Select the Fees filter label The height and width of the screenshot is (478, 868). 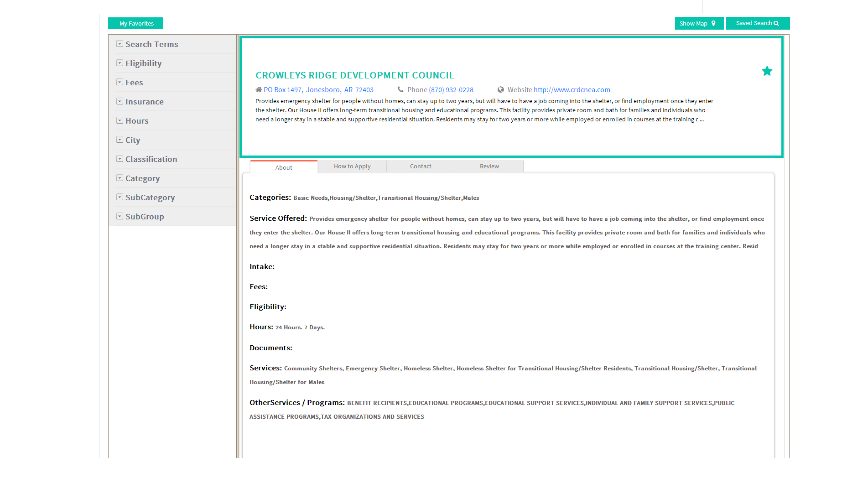click(x=134, y=83)
